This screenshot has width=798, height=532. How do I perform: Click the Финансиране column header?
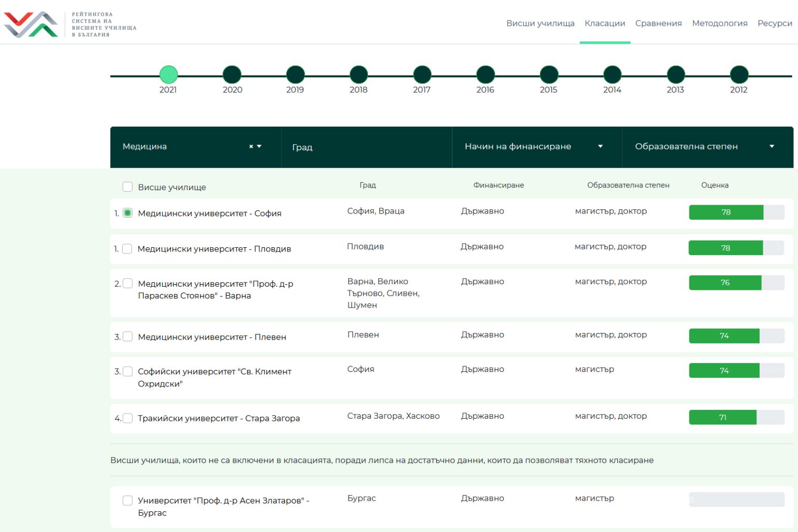(498, 185)
